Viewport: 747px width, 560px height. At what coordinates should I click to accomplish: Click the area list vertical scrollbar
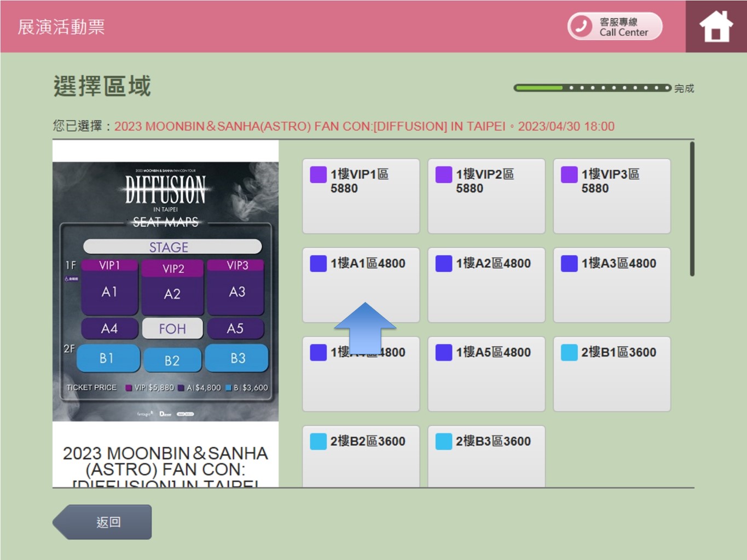(x=692, y=209)
